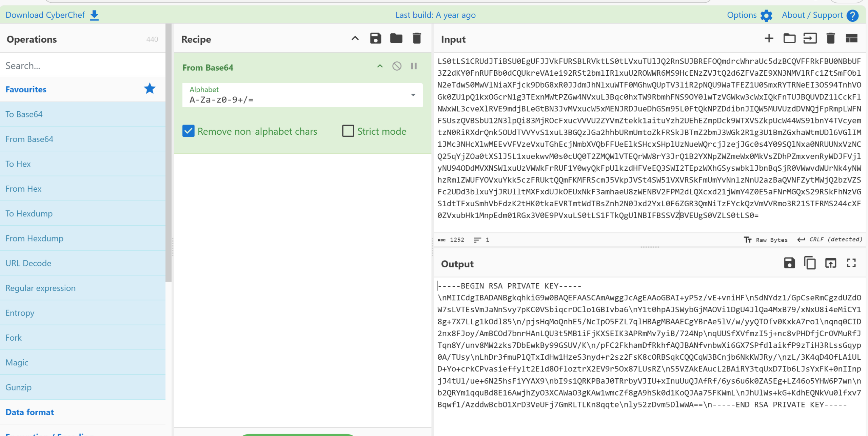The height and width of the screenshot is (436, 868).
Task: Copy raw output to clipboard
Action: click(810, 263)
